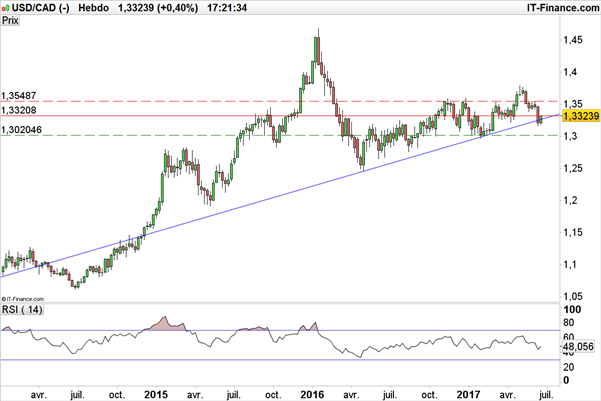Open the IT-Finance.com label at top right
The height and width of the screenshot is (401, 601).
(563, 8)
